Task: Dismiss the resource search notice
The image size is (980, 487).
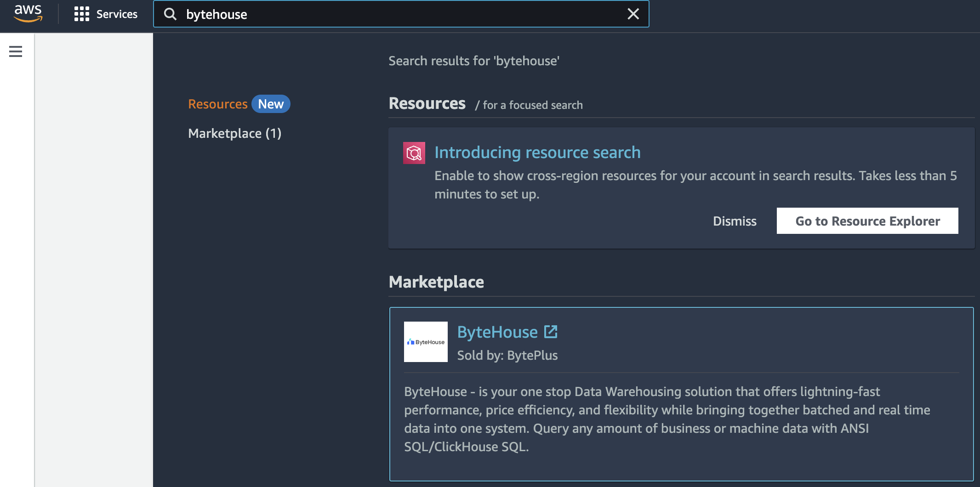Action: click(735, 221)
